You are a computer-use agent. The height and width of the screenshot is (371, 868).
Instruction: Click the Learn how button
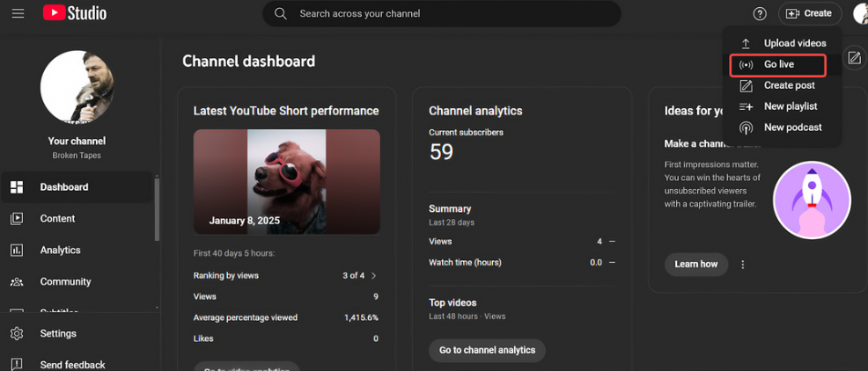[695, 265]
